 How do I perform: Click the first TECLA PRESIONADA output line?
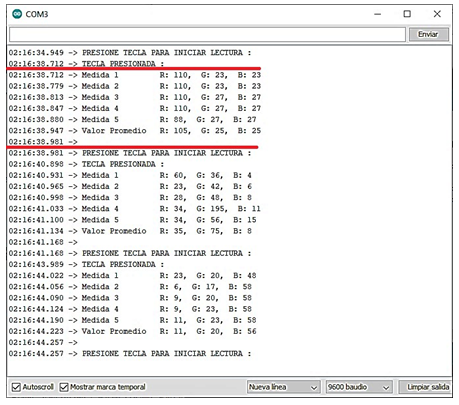point(86,64)
